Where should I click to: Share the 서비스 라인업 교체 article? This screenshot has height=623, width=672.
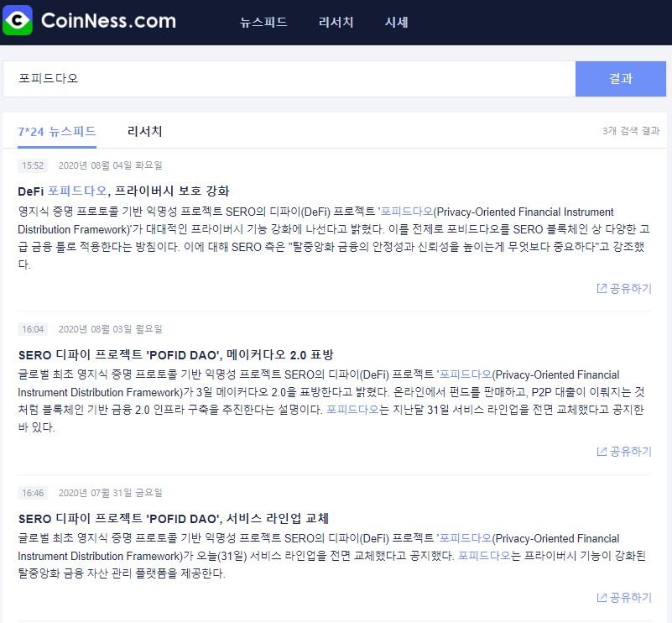pyautogui.click(x=624, y=597)
